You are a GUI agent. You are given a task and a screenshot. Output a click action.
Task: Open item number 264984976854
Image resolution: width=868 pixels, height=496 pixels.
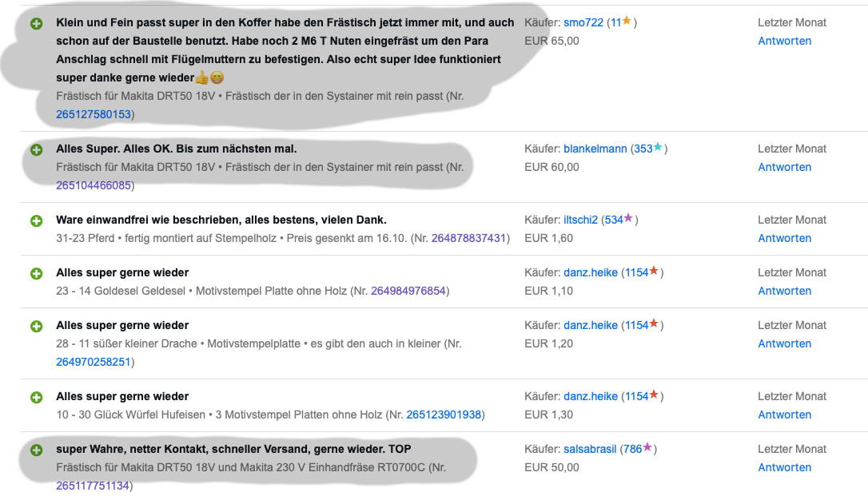pos(408,291)
